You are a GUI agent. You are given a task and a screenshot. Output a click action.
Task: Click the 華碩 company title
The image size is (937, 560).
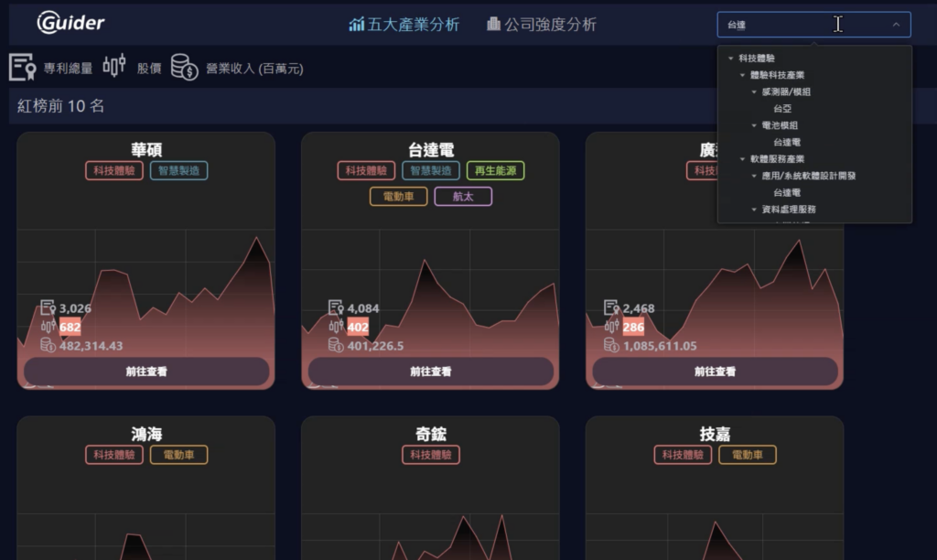pos(146,149)
